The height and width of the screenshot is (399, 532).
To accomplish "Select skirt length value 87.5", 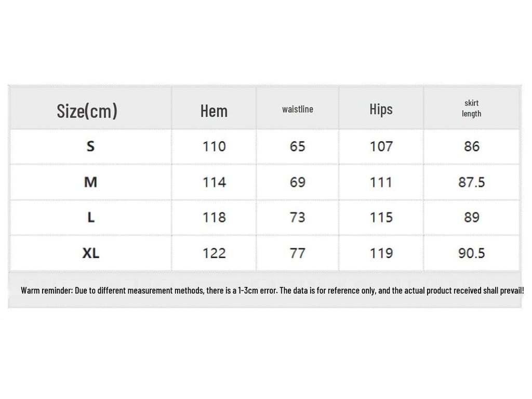I will (472, 182).
